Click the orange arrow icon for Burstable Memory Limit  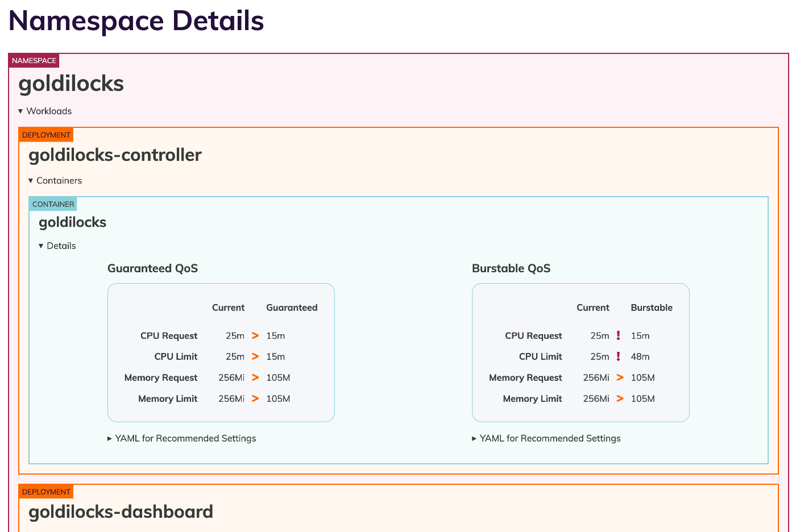click(620, 398)
